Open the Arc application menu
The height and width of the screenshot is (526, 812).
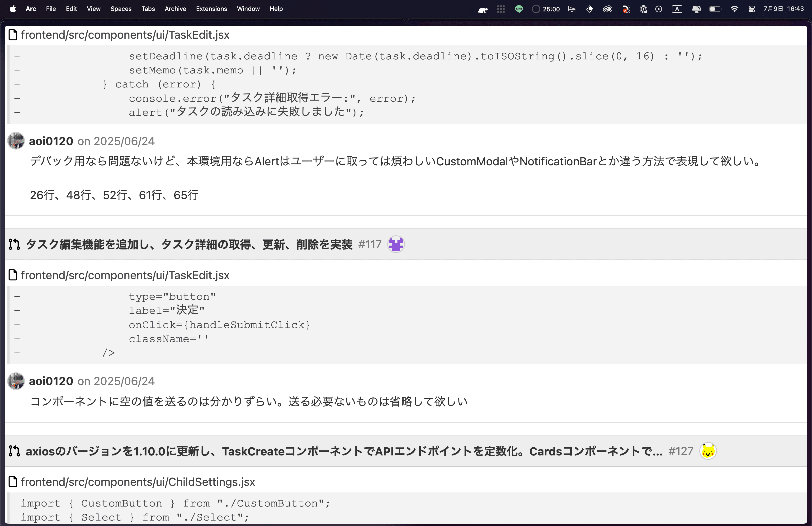pyautogui.click(x=31, y=9)
